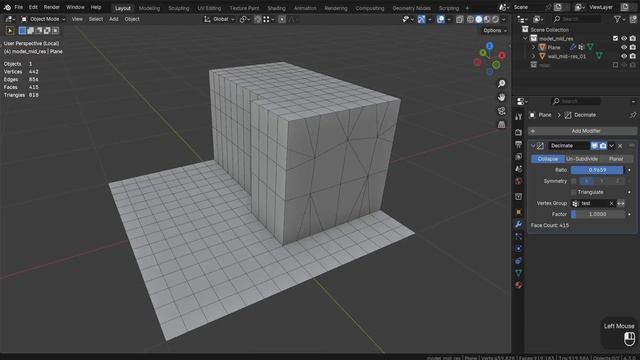Viewport: 640px width, 360px height.
Task: Open the outliner filter dropdown
Action: [619, 19]
